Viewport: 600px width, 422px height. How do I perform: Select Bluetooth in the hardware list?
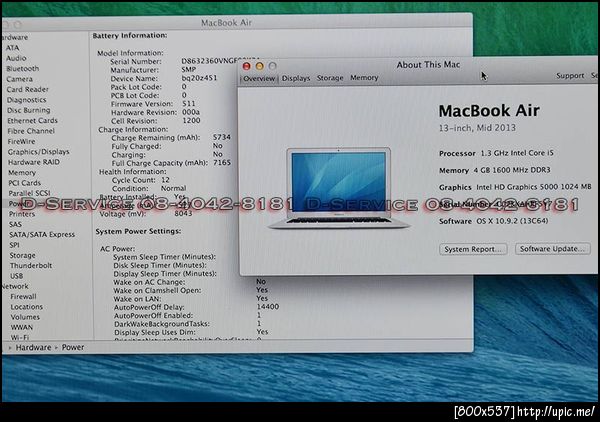pos(23,68)
